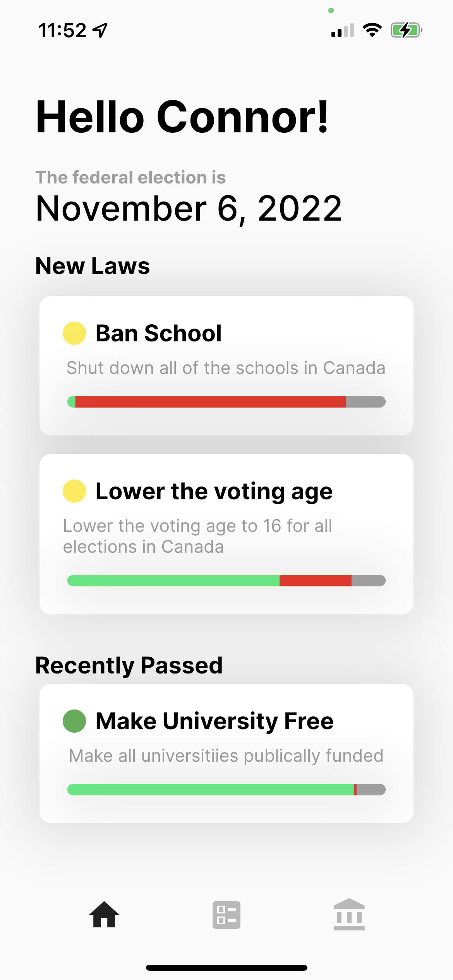This screenshot has width=453, height=980.
Task: Tap the Make University Free vote bar
Action: (x=226, y=790)
